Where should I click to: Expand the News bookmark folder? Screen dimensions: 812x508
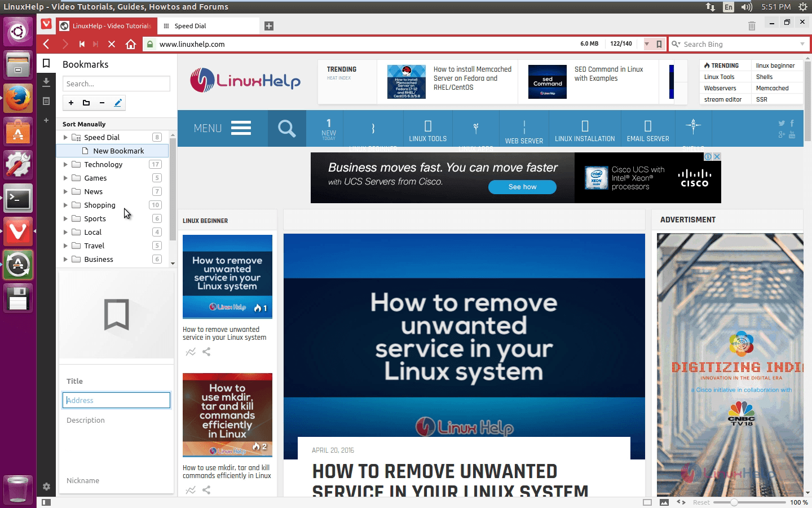click(x=65, y=191)
